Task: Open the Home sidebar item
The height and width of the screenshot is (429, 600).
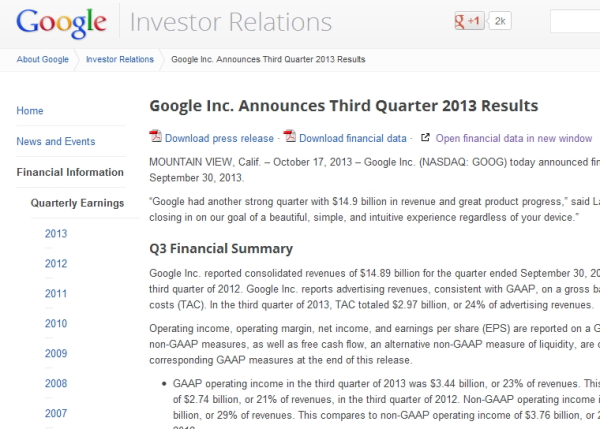Action: point(30,111)
